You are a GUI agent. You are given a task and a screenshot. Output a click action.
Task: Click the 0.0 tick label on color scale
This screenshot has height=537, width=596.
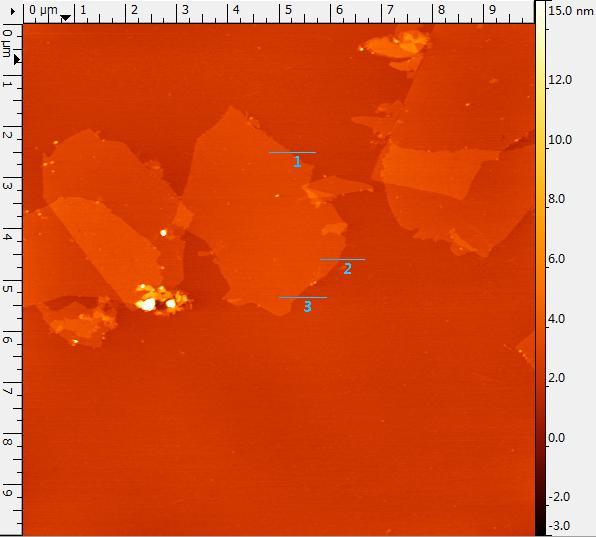(x=556, y=438)
